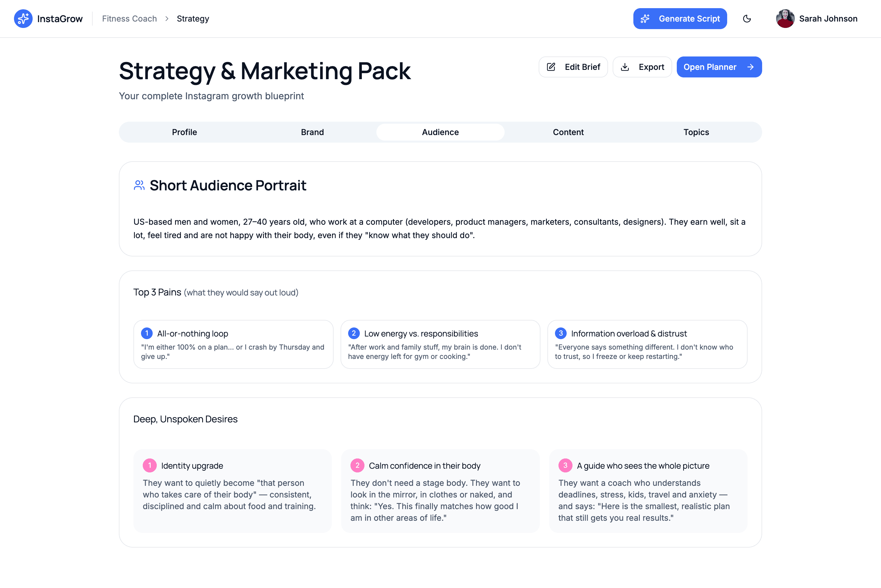
Task: Click the InstaGrow sparkle logo icon
Action: (23, 19)
